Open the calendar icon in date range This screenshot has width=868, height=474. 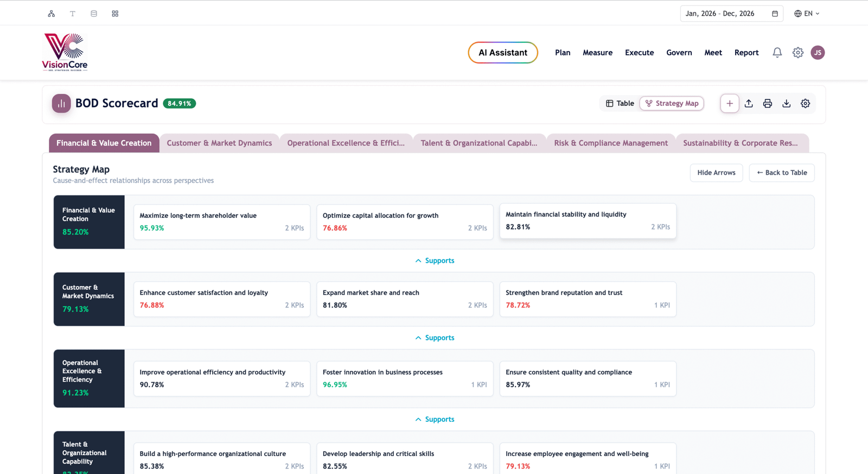pos(775,14)
